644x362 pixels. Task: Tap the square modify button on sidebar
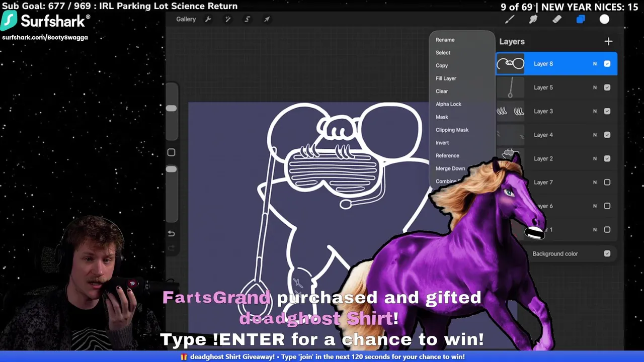coord(171,152)
